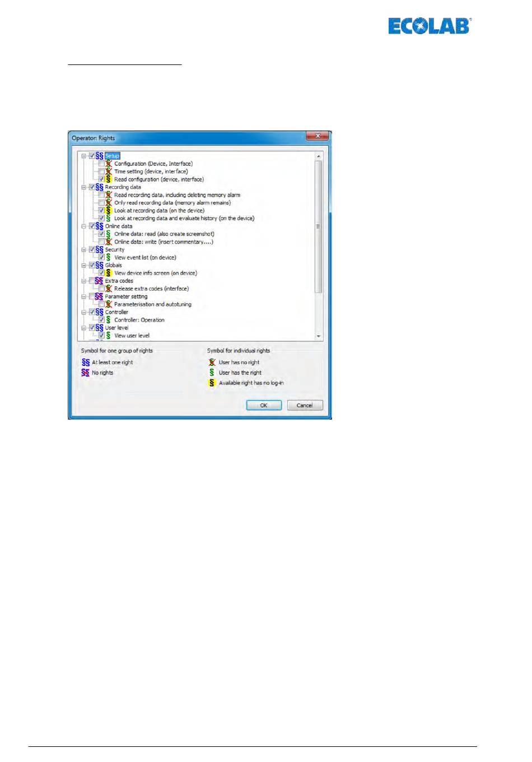Click the yellow icon beside Look at recording data (on the device)
Image resolution: width=532 pixels, height=762 pixels.
coord(109,211)
